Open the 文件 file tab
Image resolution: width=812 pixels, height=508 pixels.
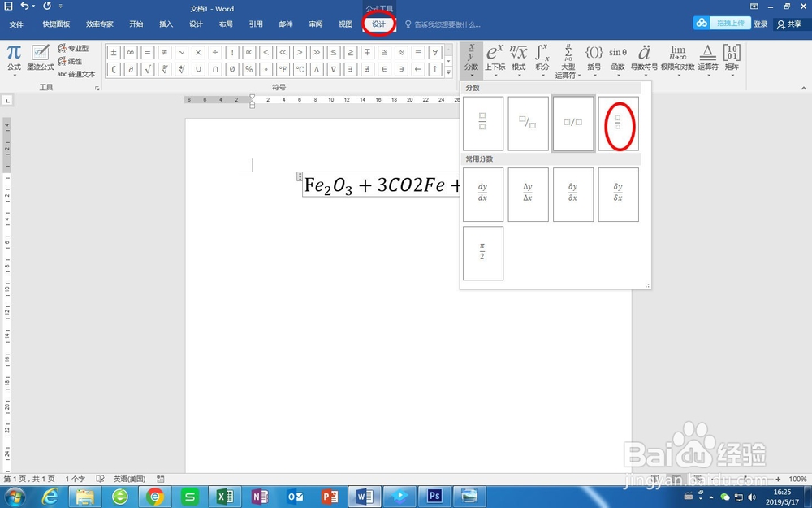(16, 24)
